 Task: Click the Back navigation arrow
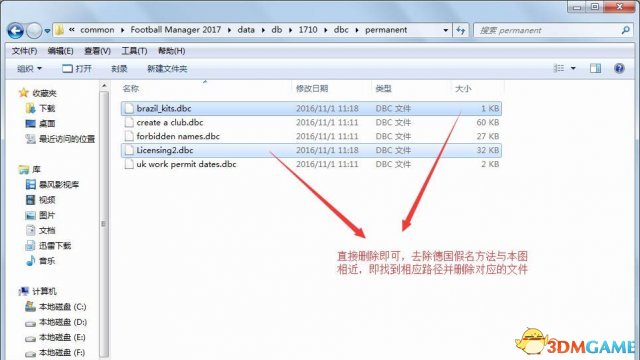16,30
